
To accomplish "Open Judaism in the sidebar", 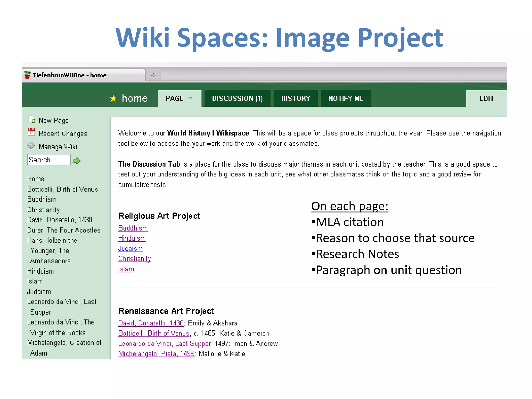I will click(x=39, y=291).
